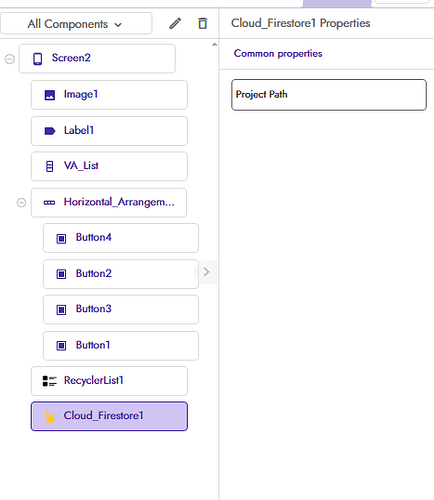
Task: Click the Label1 tag icon
Action: [x=50, y=131]
